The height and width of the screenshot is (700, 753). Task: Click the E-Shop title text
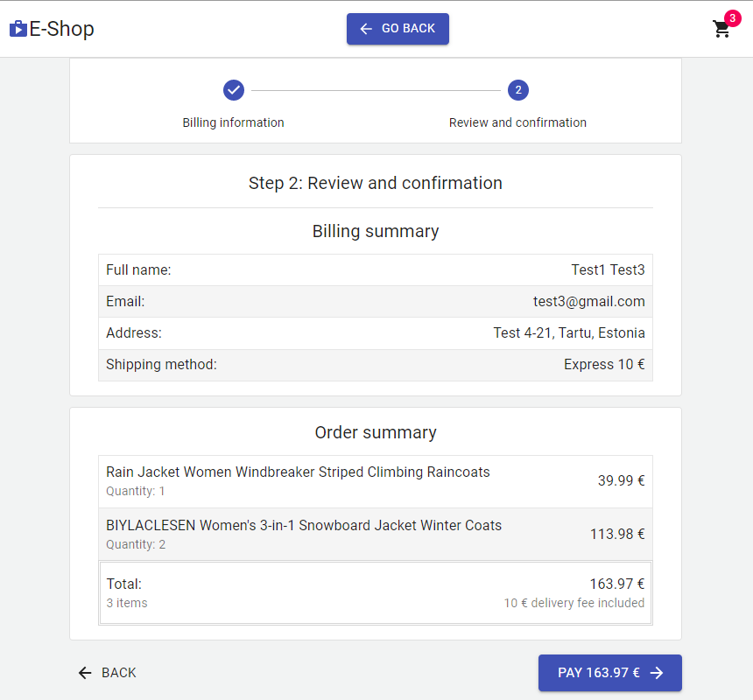click(61, 29)
